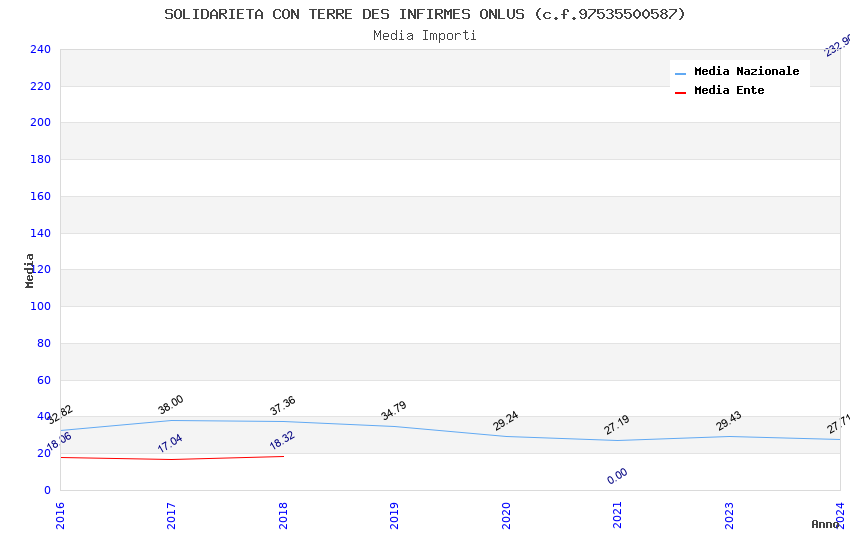850x550 pixels.
Task: Select the 2023 x-axis year label
Action: click(729, 515)
